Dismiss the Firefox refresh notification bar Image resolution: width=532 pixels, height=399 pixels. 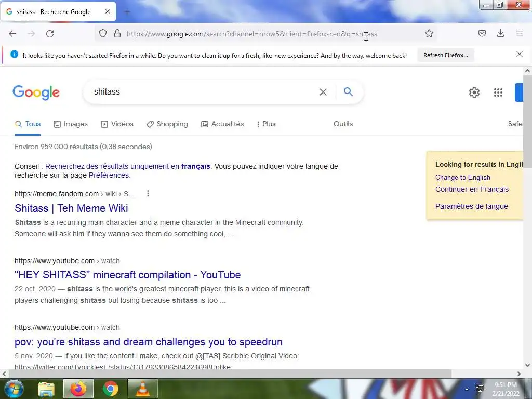coord(519,54)
